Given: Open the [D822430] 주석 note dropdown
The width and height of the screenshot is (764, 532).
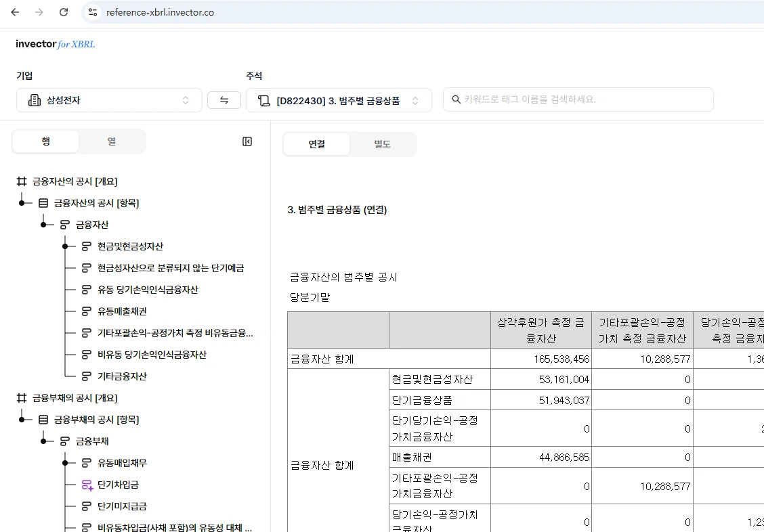Looking at the screenshot, I should [339, 100].
